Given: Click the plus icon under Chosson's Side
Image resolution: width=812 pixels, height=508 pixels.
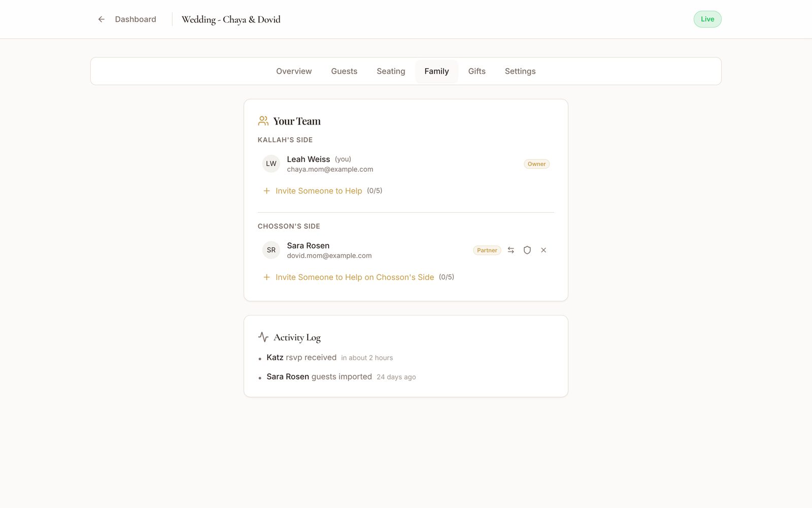Looking at the screenshot, I should tap(266, 277).
